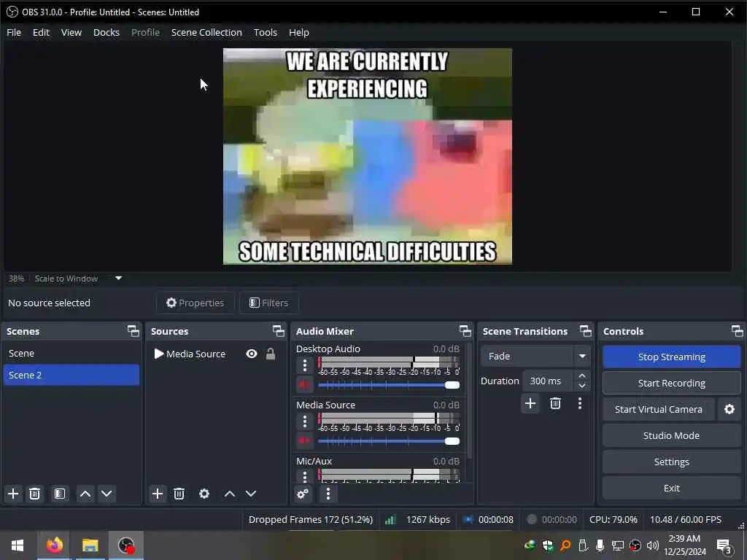Add a new source with plus icon
This screenshot has height=560, width=747.
pyautogui.click(x=158, y=494)
